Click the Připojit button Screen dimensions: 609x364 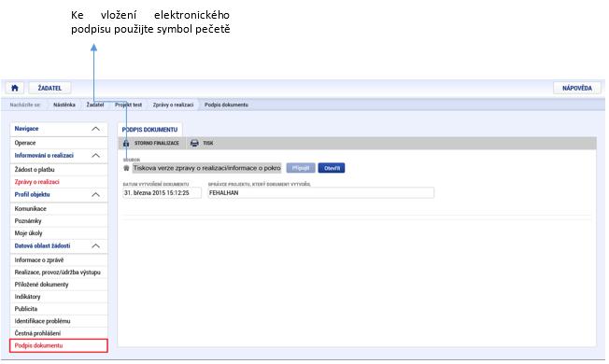coord(301,168)
